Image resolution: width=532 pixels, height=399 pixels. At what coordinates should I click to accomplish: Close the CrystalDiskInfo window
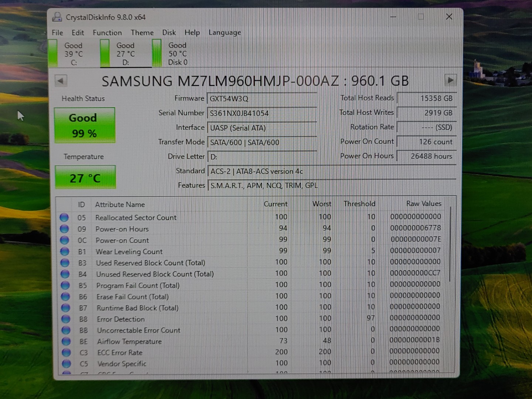coord(449,17)
